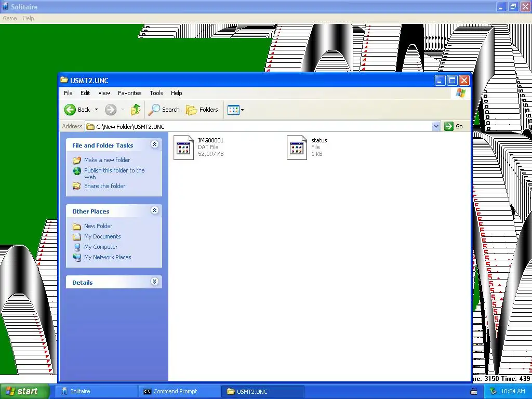The width and height of the screenshot is (532, 399).
Task: Switch to Command Prompt in the taskbar
Action: coord(179,392)
